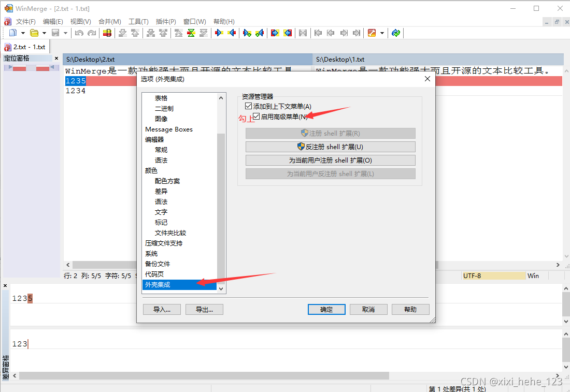This screenshot has width=570, height=392.
Task: Click the Last Difference toolbar icon
Action: tap(204, 33)
